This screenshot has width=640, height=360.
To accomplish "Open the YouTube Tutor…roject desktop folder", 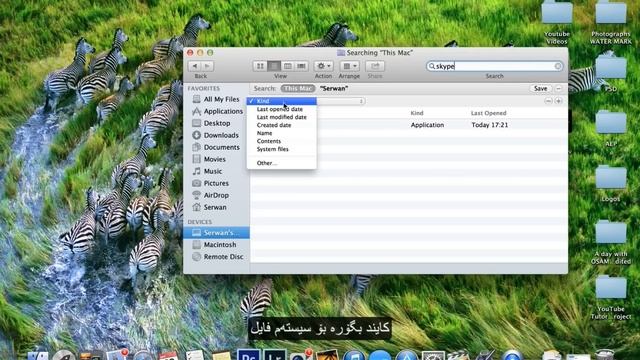I will coord(611,297).
